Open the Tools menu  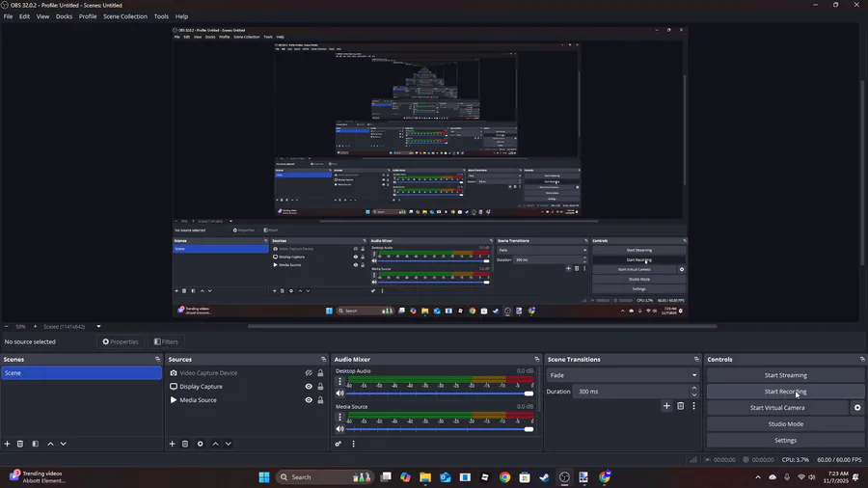pos(161,16)
